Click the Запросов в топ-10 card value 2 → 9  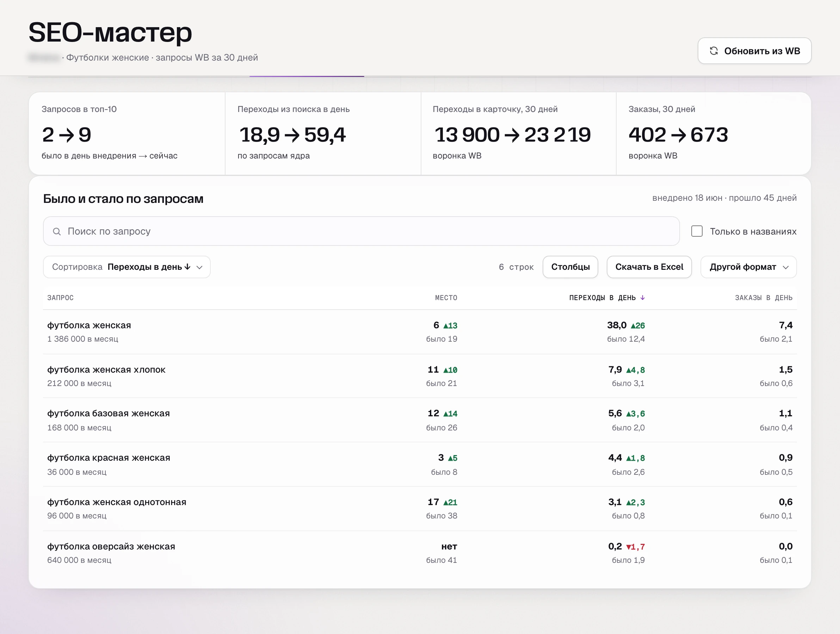[67, 135]
